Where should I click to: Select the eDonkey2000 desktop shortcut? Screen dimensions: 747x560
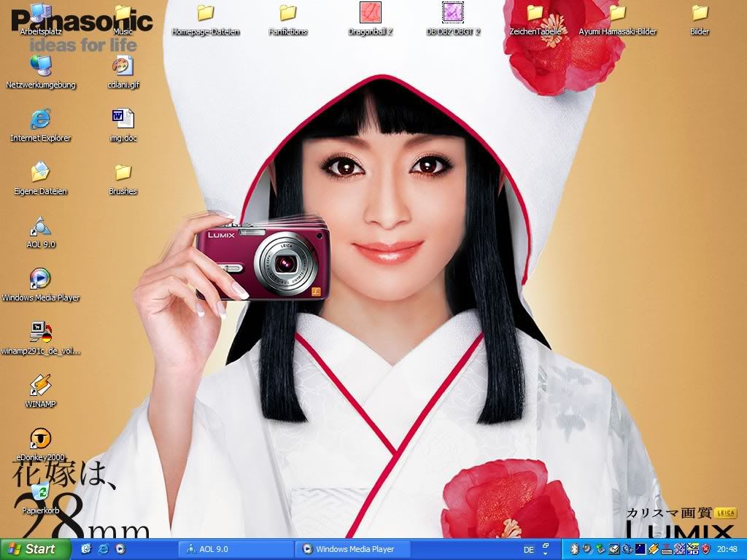pyautogui.click(x=41, y=446)
